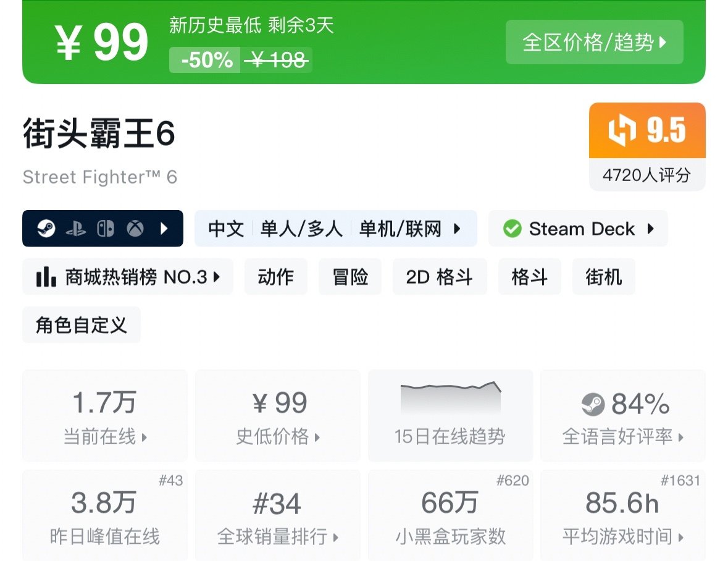
Task: Expand the 中文 单人/多人 单机/联网 details
Action: coord(336,229)
